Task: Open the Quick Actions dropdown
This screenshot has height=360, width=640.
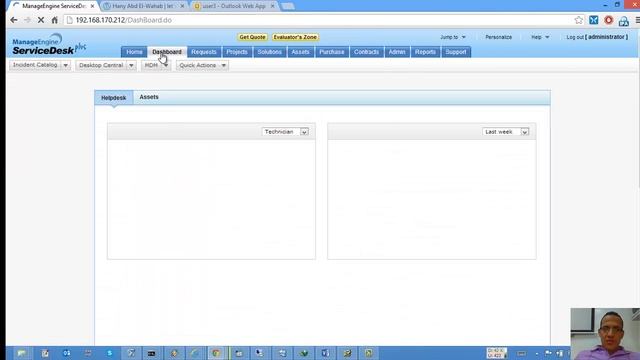Action: coord(202,65)
